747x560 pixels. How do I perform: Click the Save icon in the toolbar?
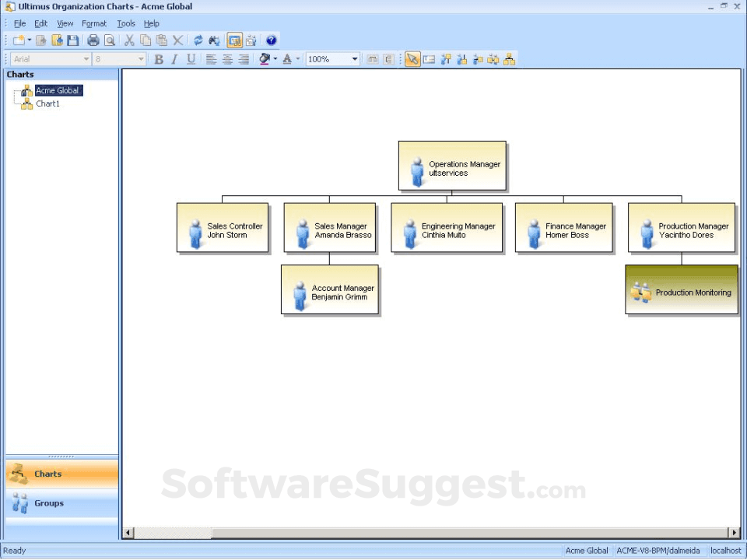(x=72, y=40)
